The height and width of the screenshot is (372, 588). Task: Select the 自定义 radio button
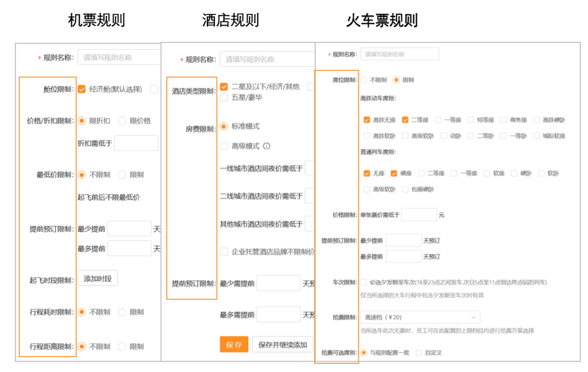click(419, 353)
